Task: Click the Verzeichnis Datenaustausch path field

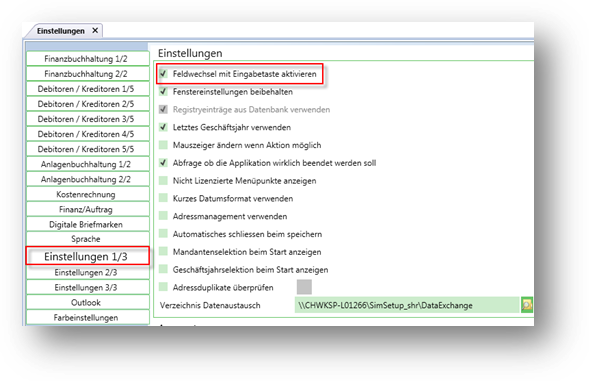Action: 407,305
